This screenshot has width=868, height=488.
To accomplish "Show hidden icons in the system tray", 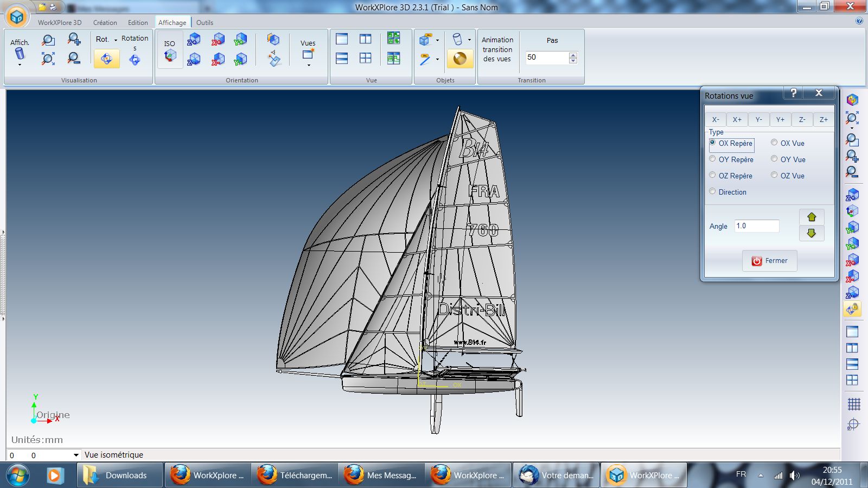I will click(761, 476).
